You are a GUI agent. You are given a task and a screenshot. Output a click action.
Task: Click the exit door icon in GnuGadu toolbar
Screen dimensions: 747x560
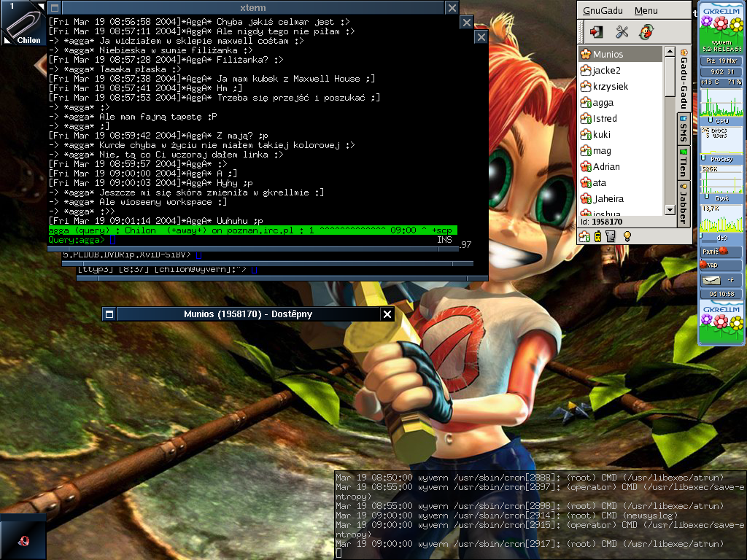click(597, 31)
